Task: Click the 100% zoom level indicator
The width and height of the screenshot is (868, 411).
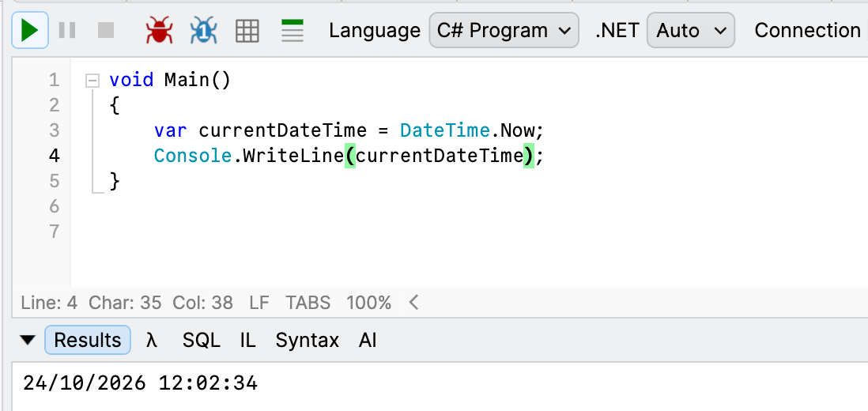Action: pyautogui.click(x=368, y=303)
